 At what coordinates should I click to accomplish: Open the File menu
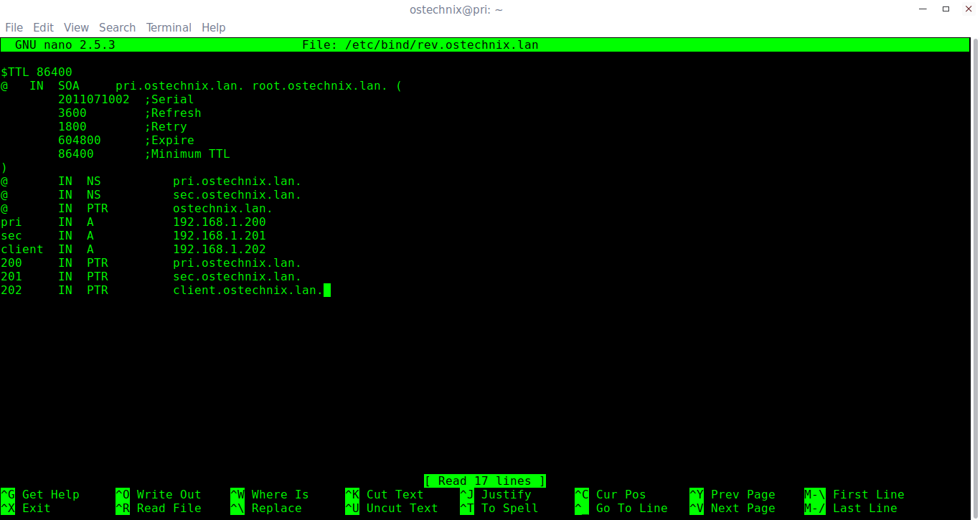click(x=14, y=27)
